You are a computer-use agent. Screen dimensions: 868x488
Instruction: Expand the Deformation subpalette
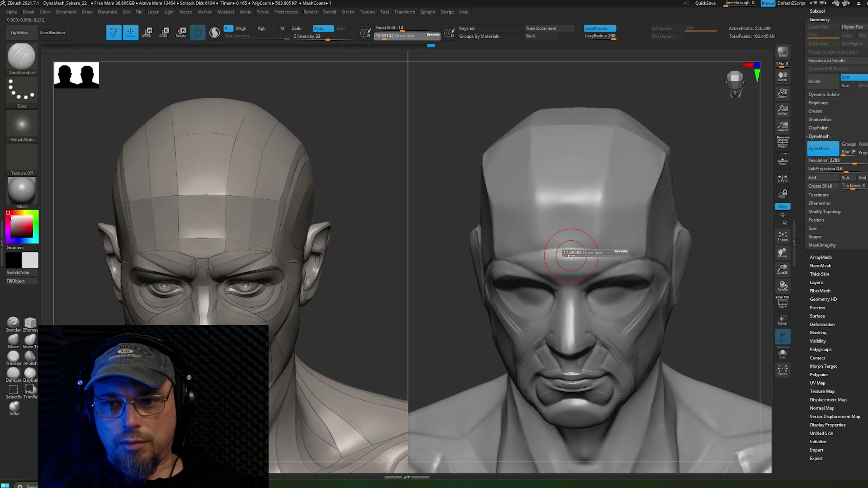coord(822,324)
